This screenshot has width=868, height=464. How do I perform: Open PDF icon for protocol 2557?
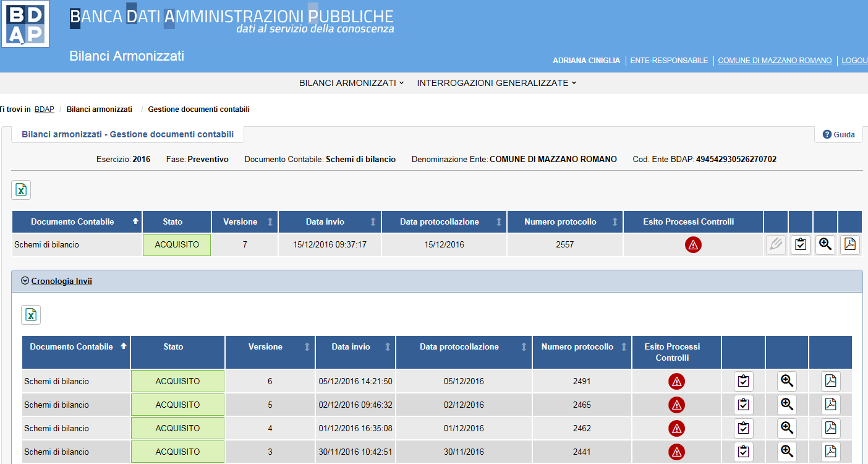850,245
